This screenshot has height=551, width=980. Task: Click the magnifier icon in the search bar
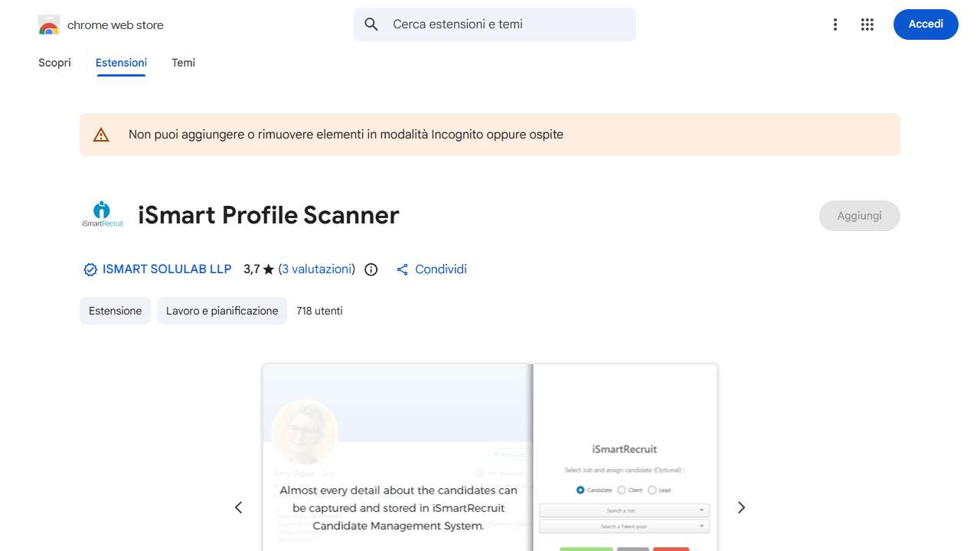[371, 24]
